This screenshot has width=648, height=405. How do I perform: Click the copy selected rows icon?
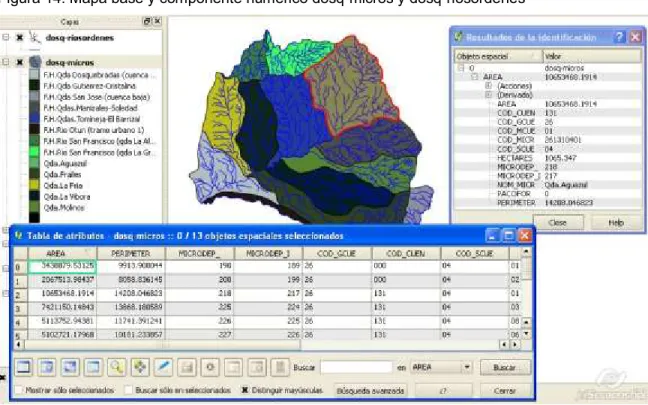93,367
